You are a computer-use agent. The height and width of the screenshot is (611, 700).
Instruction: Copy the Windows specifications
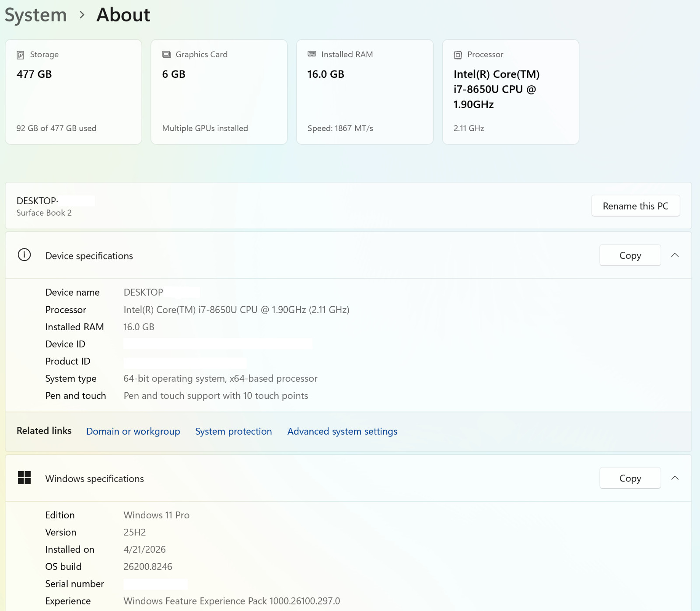tap(630, 478)
